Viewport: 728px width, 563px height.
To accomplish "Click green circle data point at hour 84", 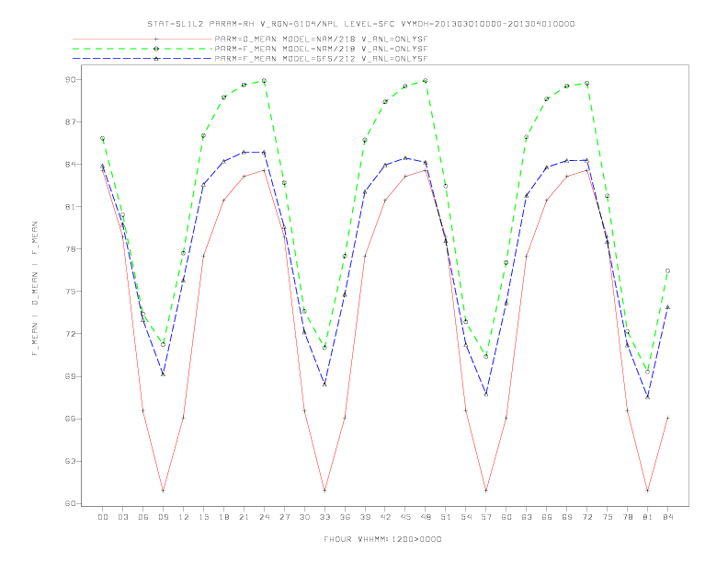I will tap(667, 270).
